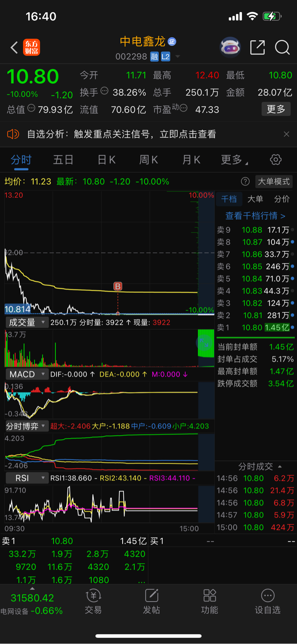Switch to the 周K tab
Image resolution: width=297 pixels, height=644 pixels.
tap(148, 160)
